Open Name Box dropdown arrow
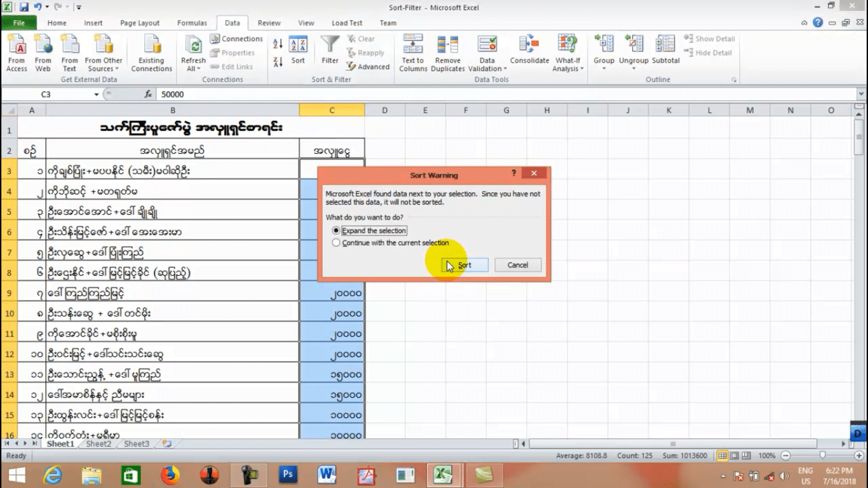The width and height of the screenshot is (868, 488). (97, 94)
